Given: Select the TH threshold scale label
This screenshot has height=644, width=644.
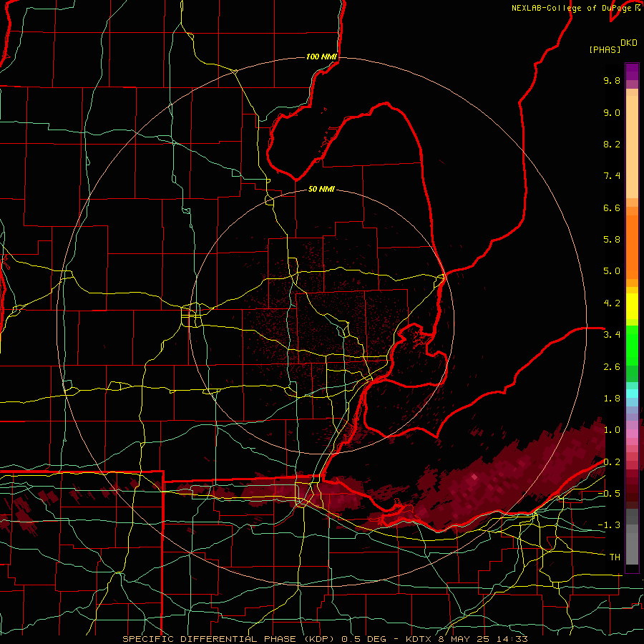Looking at the screenshot, I should (x=615, y=557).
